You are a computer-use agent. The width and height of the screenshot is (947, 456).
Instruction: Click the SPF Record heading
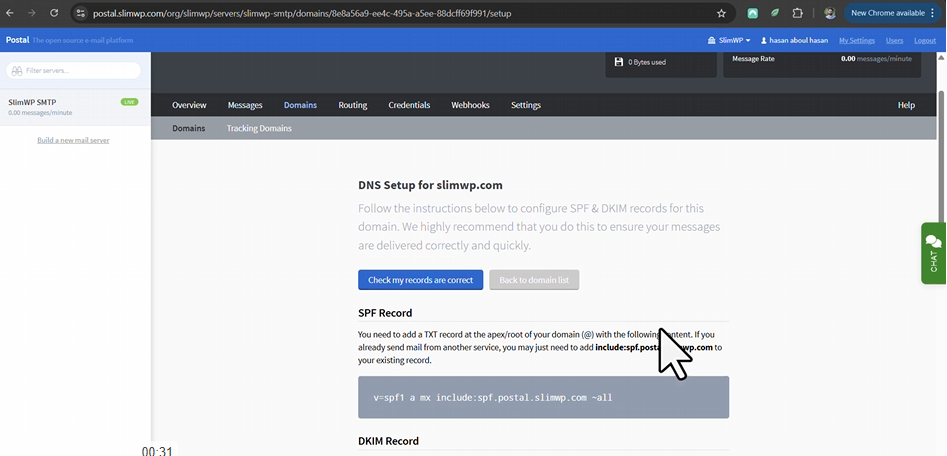385,313
